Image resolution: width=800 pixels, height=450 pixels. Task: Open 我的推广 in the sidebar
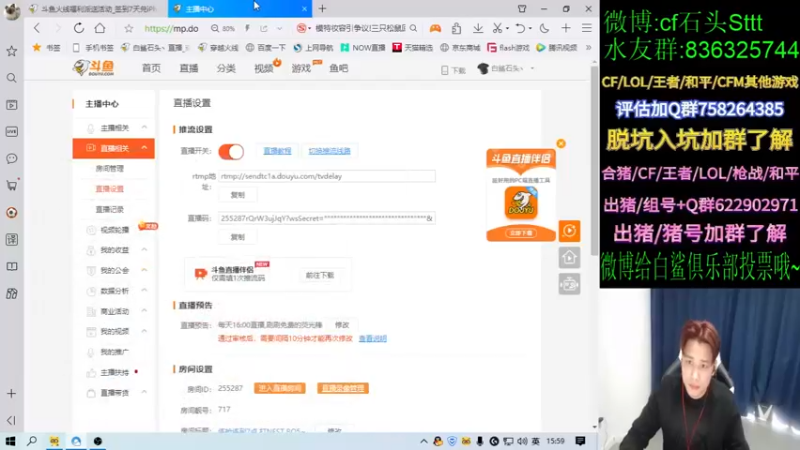tap(114, 352)
